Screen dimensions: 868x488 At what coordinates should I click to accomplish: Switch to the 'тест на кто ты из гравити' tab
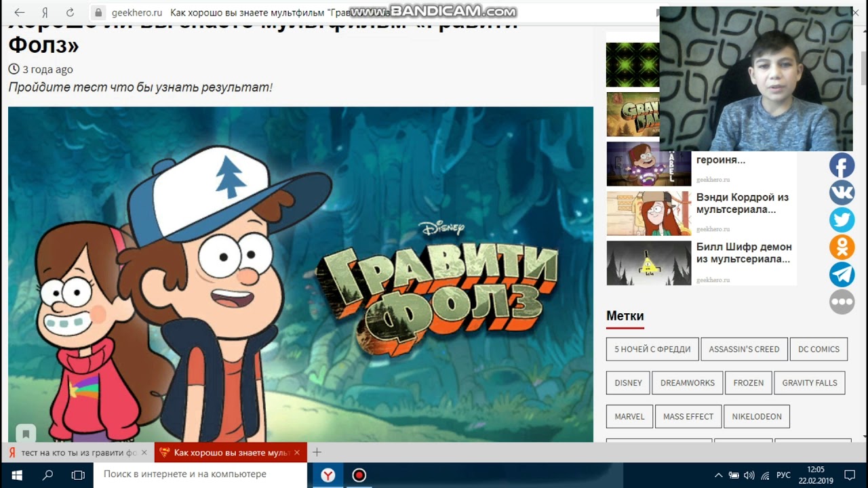point(77,452)
